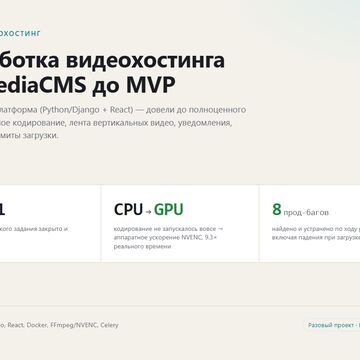Click the green "GPU" text
The image size is (360, 360).
169,210
